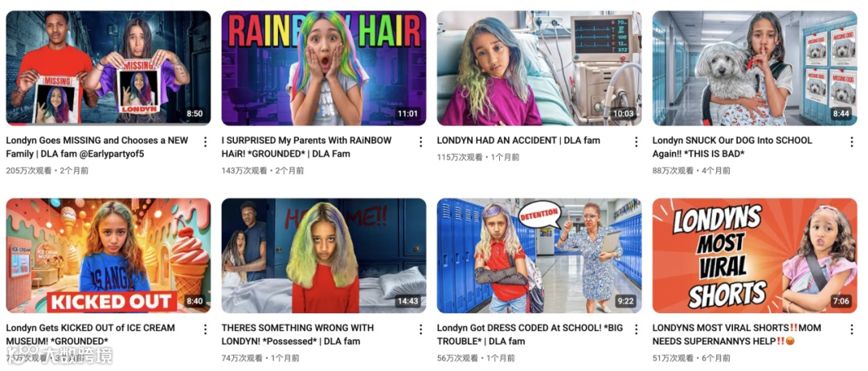Open the missing dog school hallway thumbnail

click(755, 68)
